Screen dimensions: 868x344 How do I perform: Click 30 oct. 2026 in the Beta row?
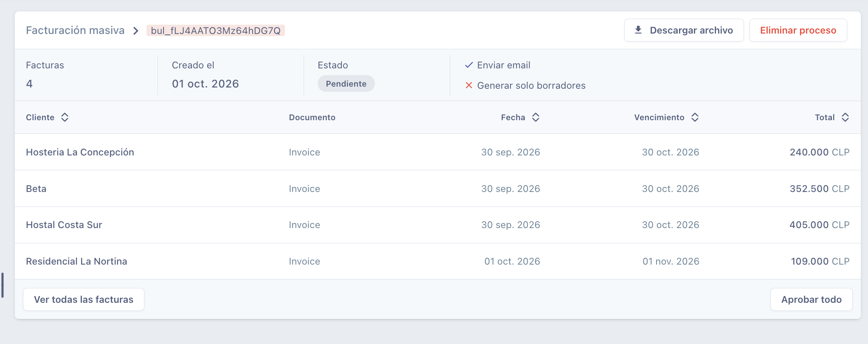pyautogui.click(x=671, y=189)
